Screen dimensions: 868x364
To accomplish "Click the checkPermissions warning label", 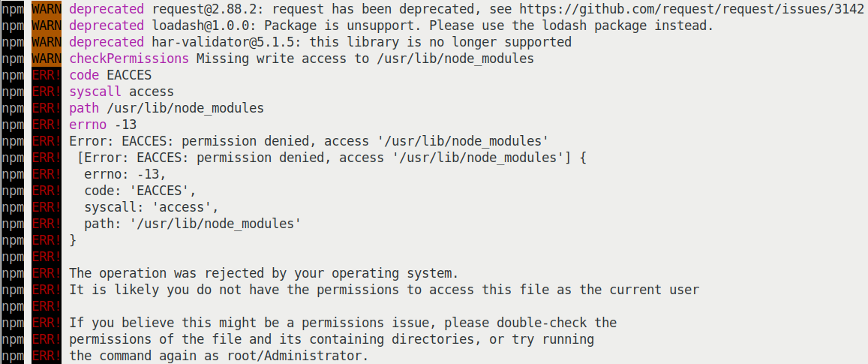I will (x=129, y=59).
